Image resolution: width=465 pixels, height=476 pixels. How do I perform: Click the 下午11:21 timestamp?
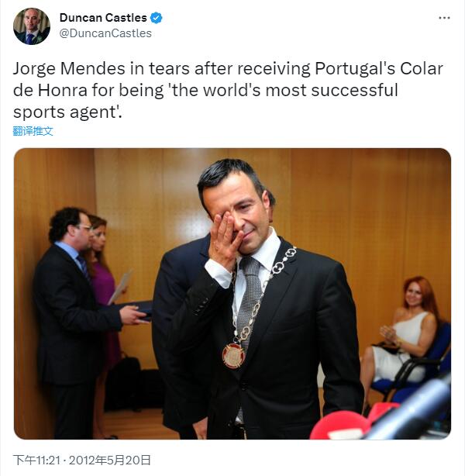pyautogui.click(x=36, y=460)
